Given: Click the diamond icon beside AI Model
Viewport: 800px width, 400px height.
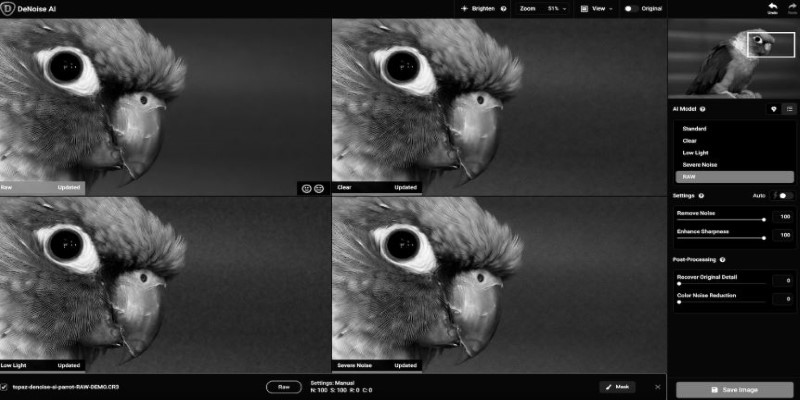Looking at the screenshot, I should [x=772, y=109].
